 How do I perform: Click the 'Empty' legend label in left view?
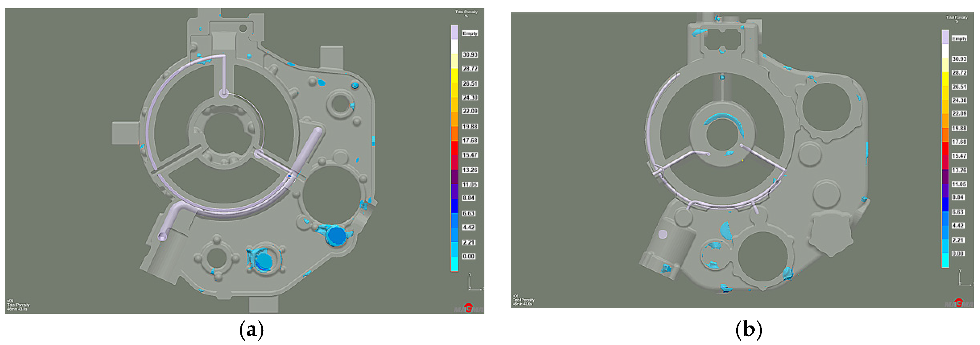pos(470,33)
